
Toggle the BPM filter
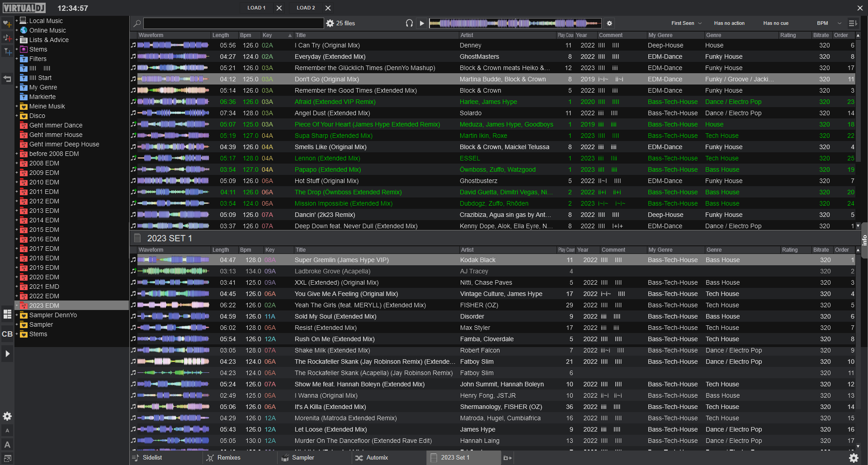point(822,23)
